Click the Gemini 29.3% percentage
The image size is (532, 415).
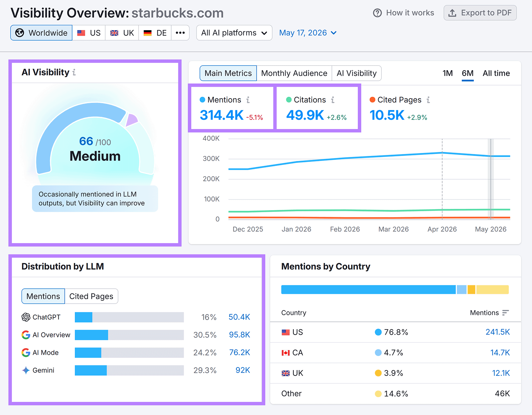[x=205, y=370]
